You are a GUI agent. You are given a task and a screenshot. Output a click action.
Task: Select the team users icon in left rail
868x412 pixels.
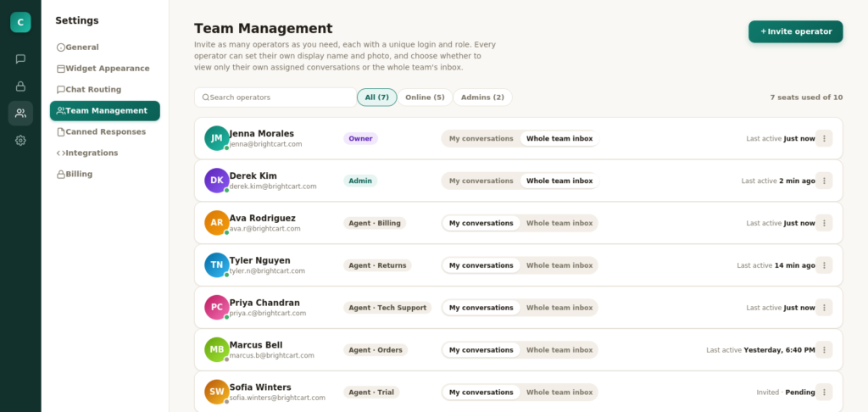coord(20,114)
